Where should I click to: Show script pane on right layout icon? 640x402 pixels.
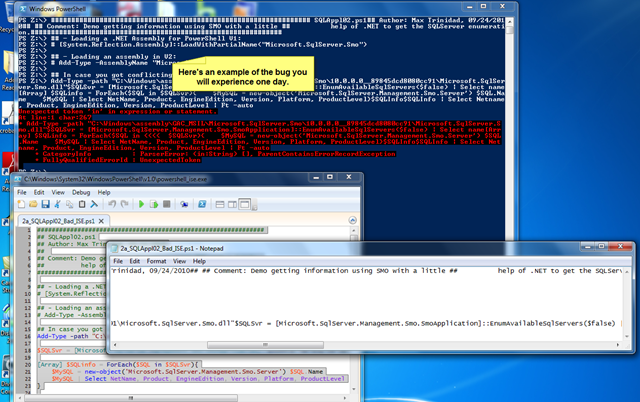(232, 204)
